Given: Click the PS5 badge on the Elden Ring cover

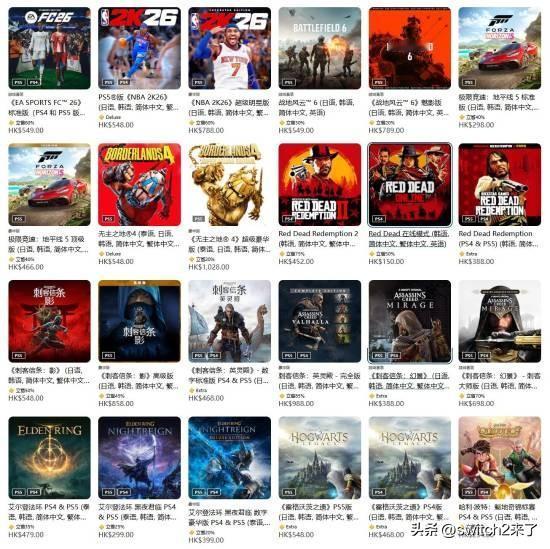Looking at the screenshot, I should tap(19, 492).
